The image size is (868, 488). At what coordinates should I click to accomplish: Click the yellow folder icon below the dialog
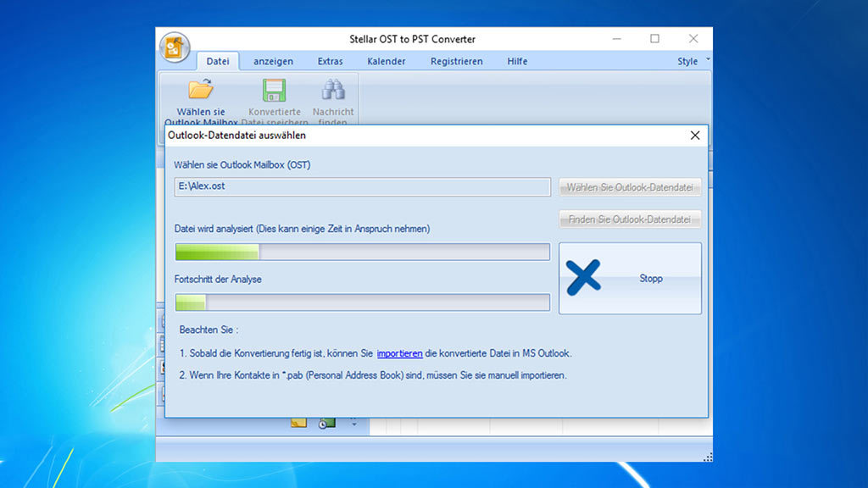click(x=298, y=423)
